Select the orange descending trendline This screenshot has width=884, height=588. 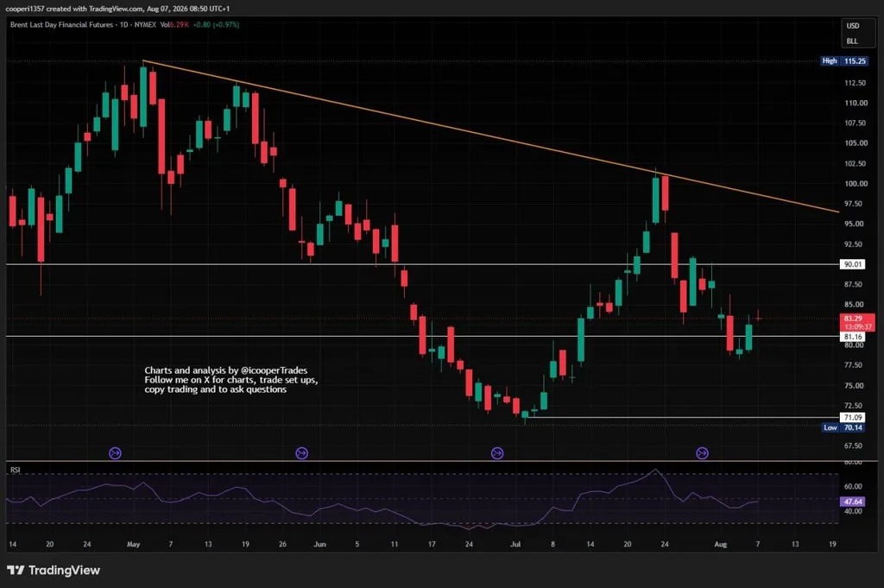[x=490, y=136]
